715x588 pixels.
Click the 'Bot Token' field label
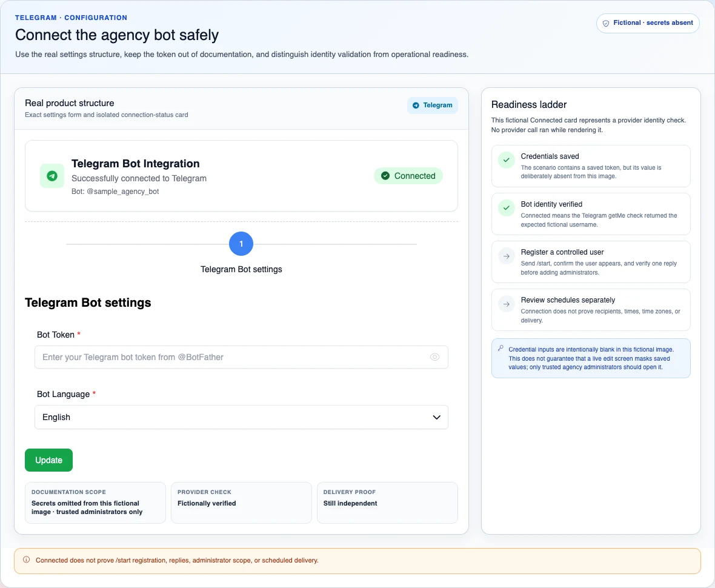coord(56,335)
